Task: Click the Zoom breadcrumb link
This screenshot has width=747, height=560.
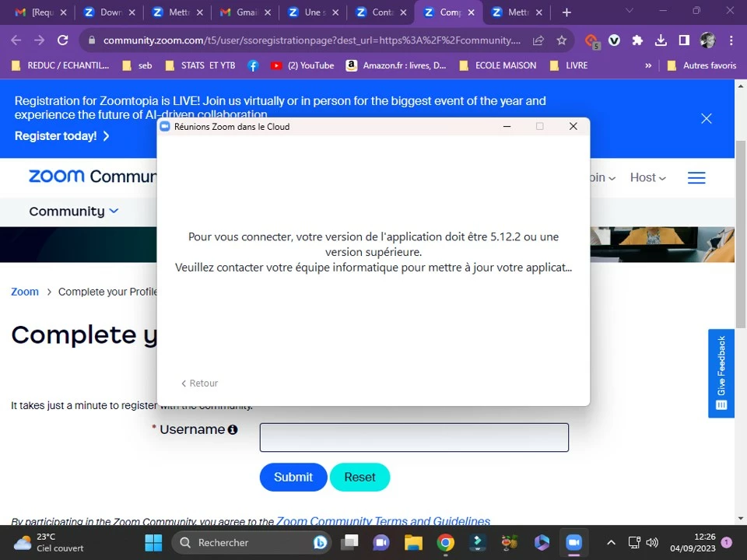Action: tap(25, 292)
